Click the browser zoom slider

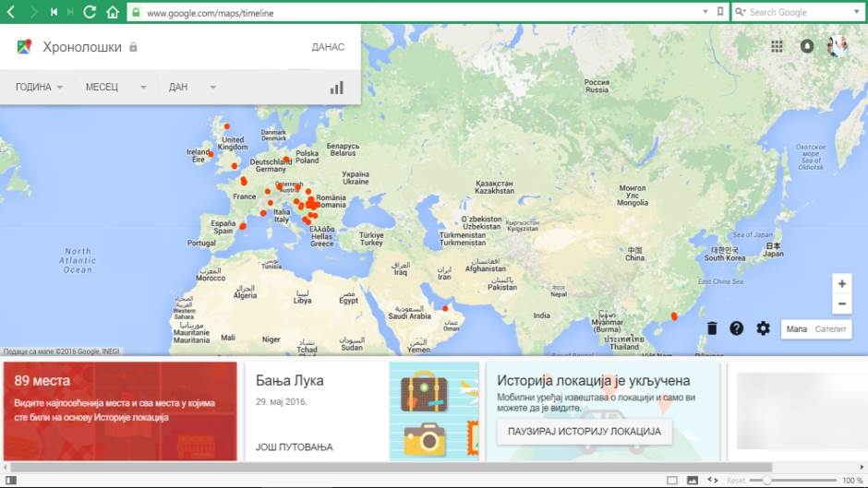click(x=766, y=481)
